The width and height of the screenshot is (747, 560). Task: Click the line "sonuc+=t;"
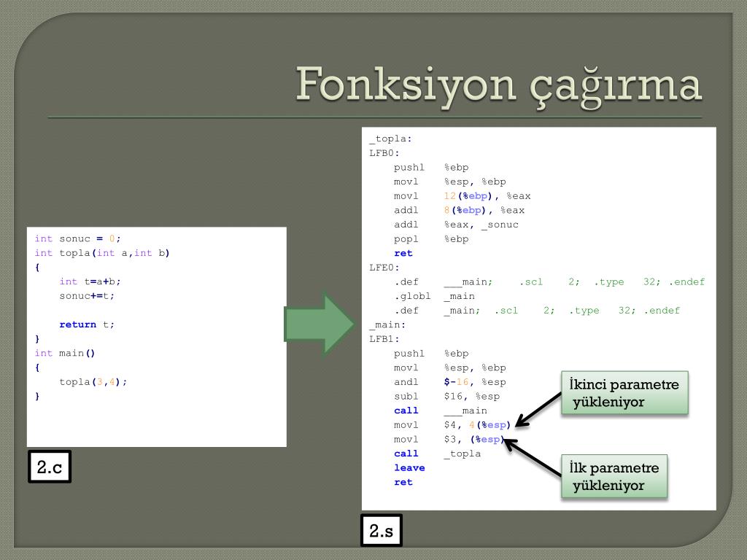coord(87,296)
